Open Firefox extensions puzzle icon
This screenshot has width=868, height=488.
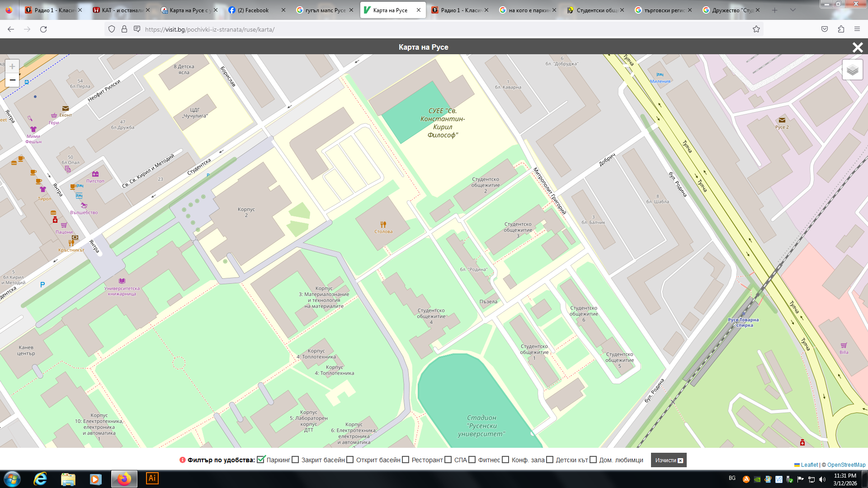point(841,29)
